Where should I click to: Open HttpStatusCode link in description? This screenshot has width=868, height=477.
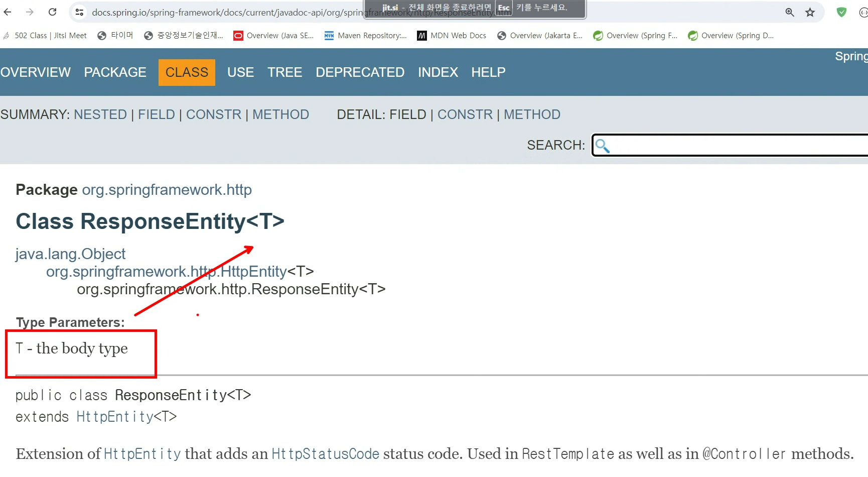tap(325, 454)
